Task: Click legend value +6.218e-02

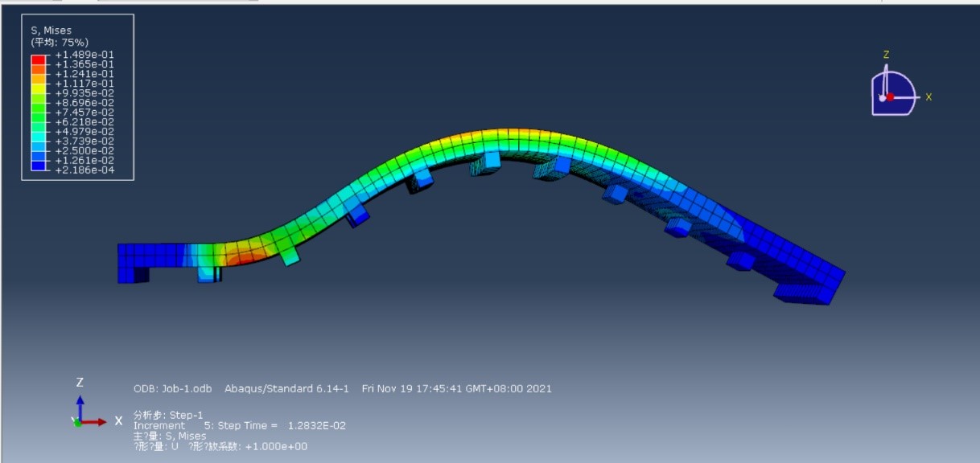Action: (84, 122)
